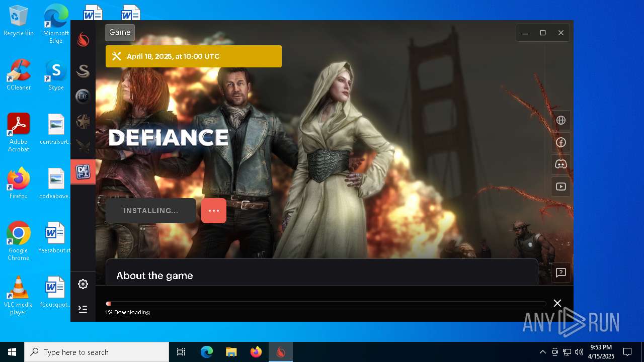Open File Explorer from the taskbar
Viewport: 644px width, 362px height.
[231, 352]
